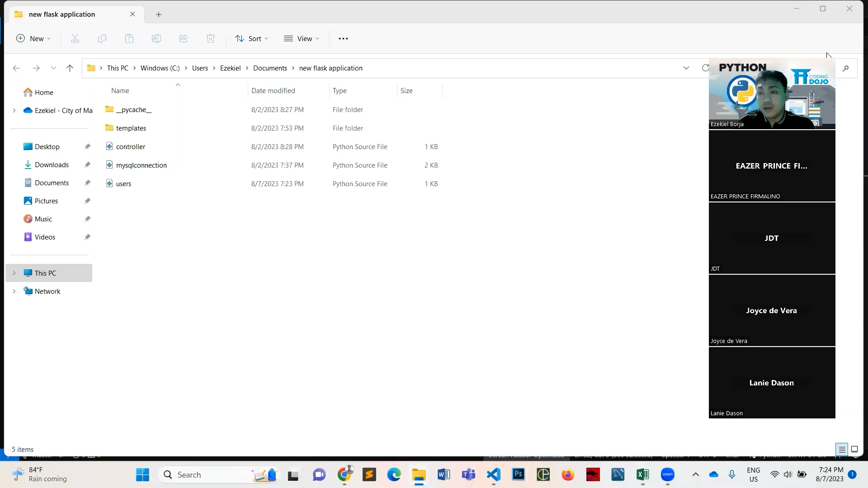Refresh the current folder view
The image size is (868, 488).
tap(705, 68)
